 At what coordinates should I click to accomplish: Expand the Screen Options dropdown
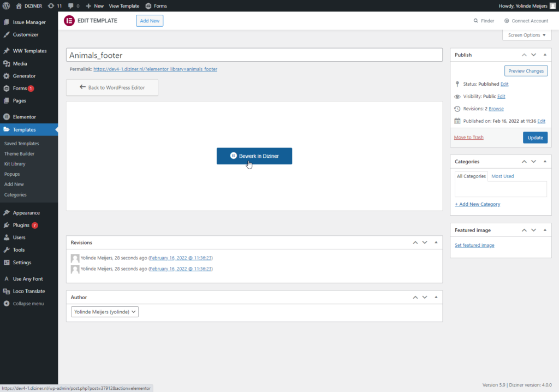pyautogui.click(x=527, y=35)
